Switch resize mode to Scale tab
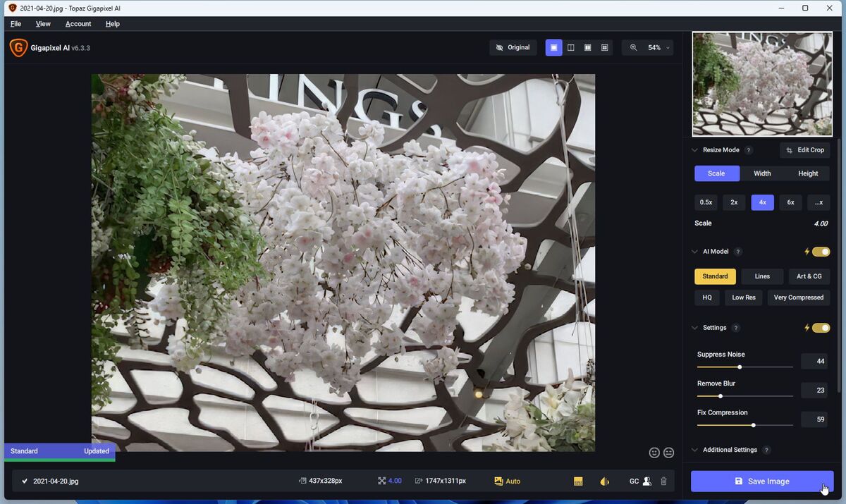Viewport: 846px width, 504px height. tap(716, 173)
